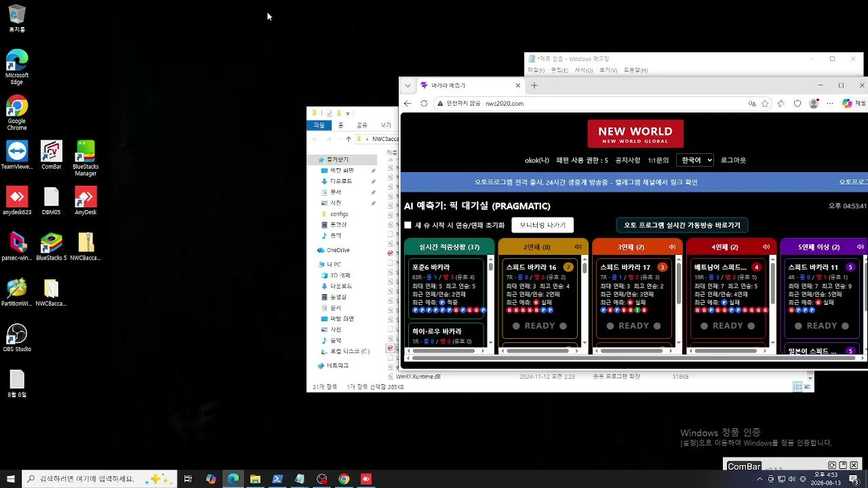Select the 포춘6 바카라 card
Screen dimensions: 868x488
pyautogui.click(x=446, y=288)
